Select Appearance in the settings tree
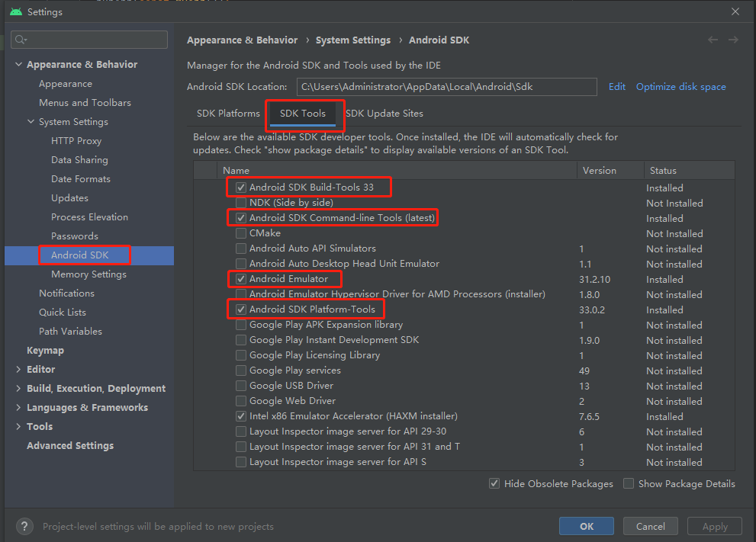This screenshot has height=542, width=756. coord(66,83)
